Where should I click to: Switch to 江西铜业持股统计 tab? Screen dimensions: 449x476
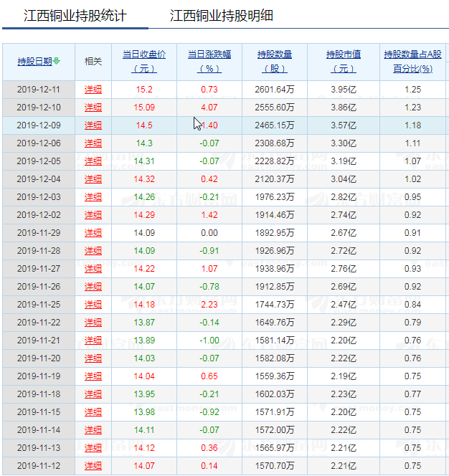click(x=75, y=16)
